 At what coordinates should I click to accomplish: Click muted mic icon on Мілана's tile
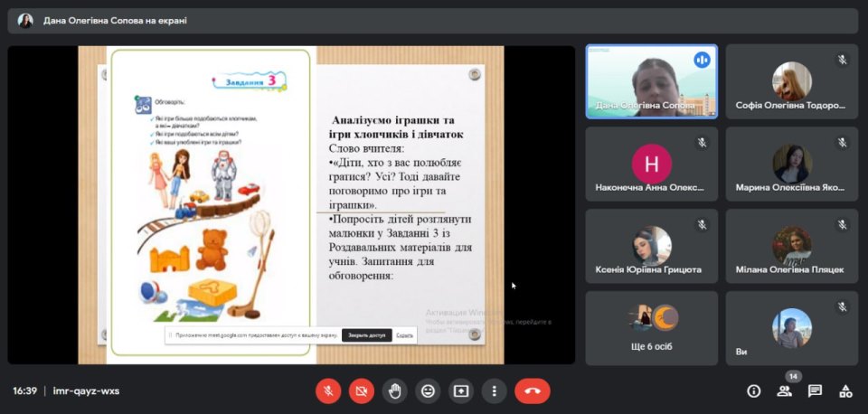tap(842, 224)
